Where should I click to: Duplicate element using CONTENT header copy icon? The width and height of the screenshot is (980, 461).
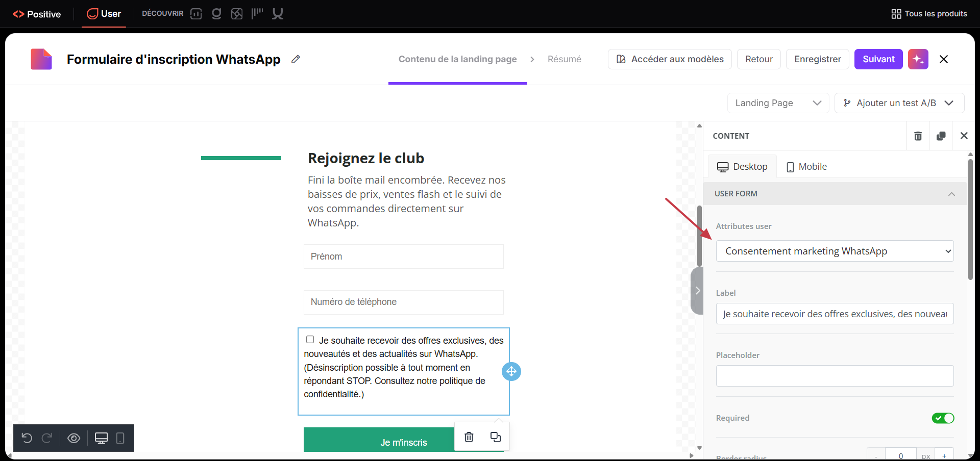click(x=941, y=136)
